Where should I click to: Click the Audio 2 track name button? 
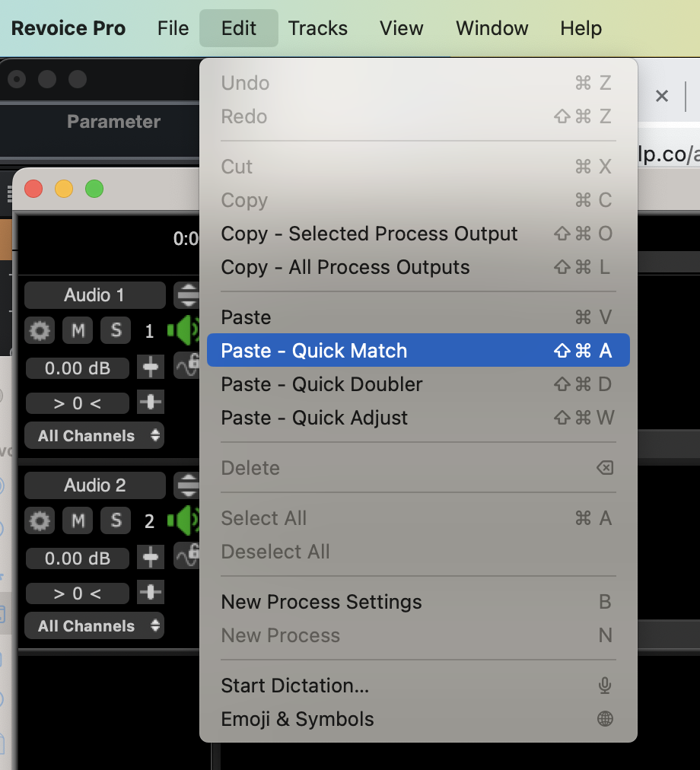tap(94, 485)
